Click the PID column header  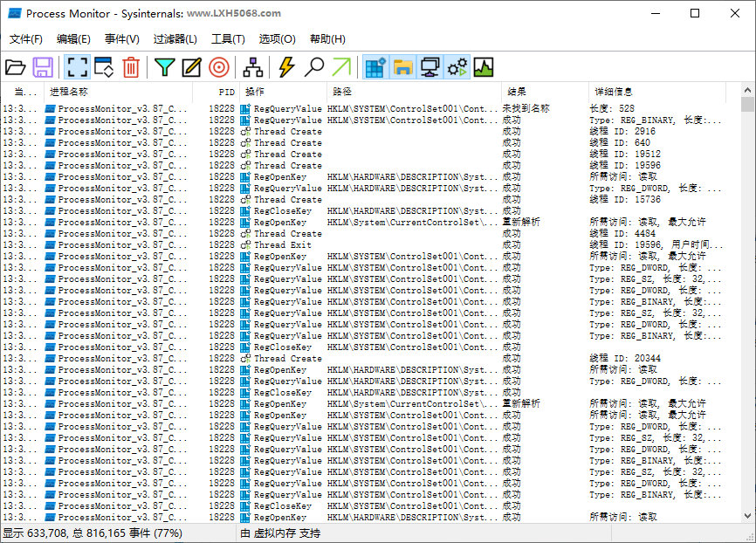216,93
